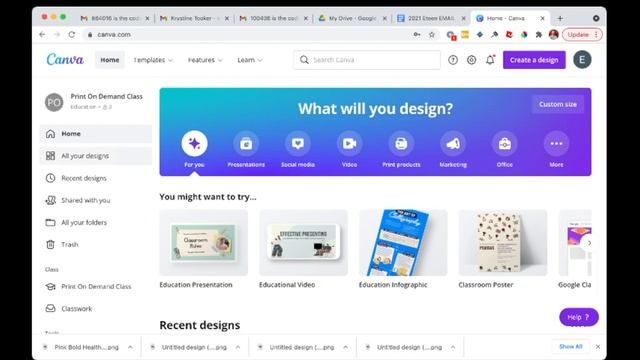This screenshot has height=360, width=640.
Task: Open Classwork in the sidebar
Action: point(96,309)
